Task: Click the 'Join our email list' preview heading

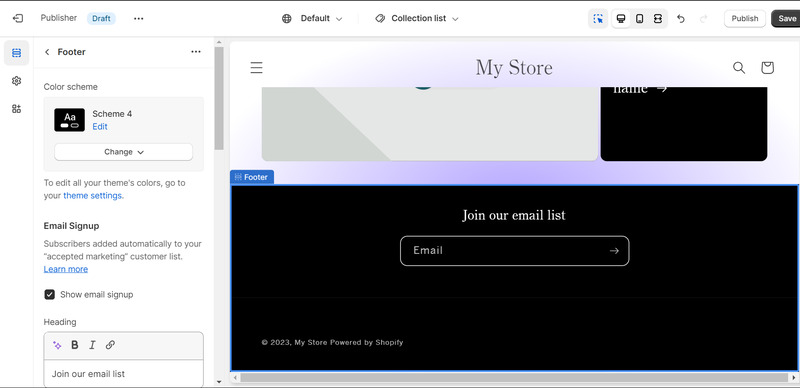Action: click(514, 215)
